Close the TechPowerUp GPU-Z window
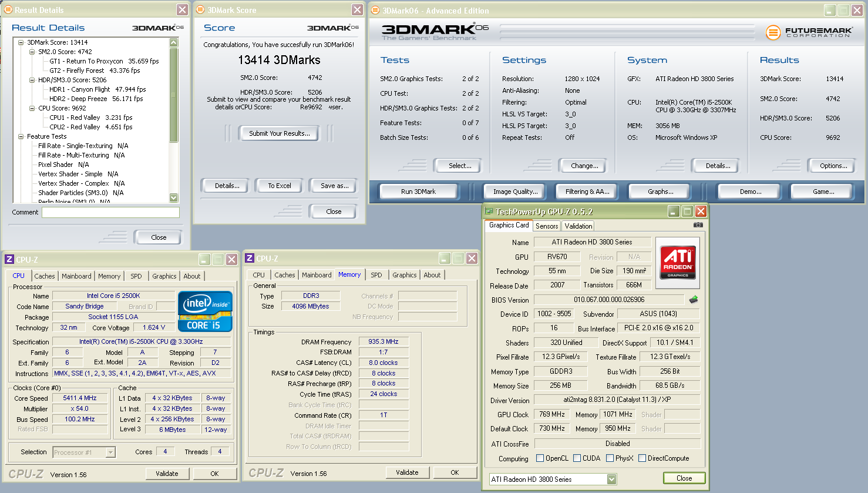 click(x=701, y=211)
